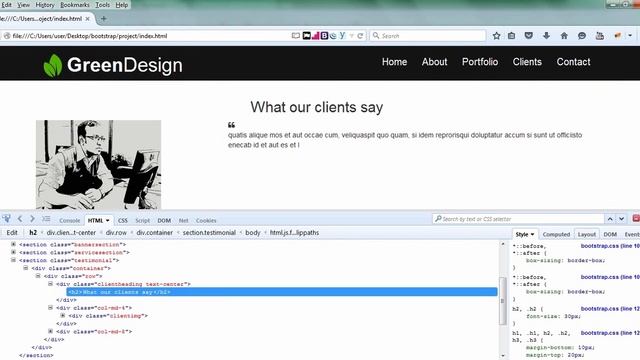Open the Help menu

[x=122, y=5]
